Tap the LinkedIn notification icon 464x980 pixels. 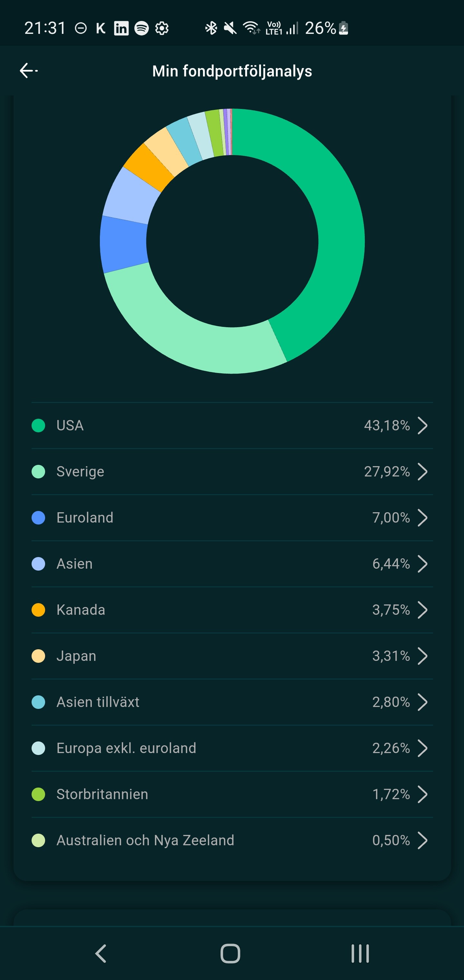[x=121, y=28]
